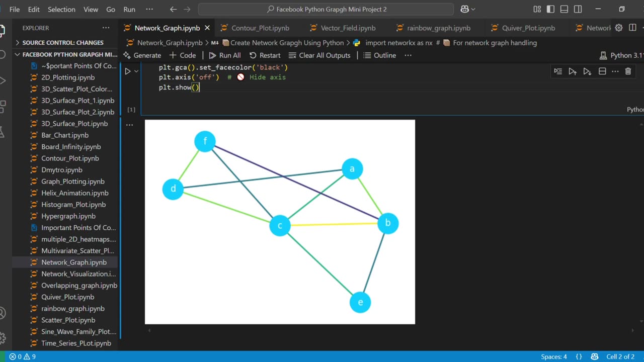Open cell toolbar more actions ellipsis
The height and width of the screenshot is (362, 644).
[615, 71]
